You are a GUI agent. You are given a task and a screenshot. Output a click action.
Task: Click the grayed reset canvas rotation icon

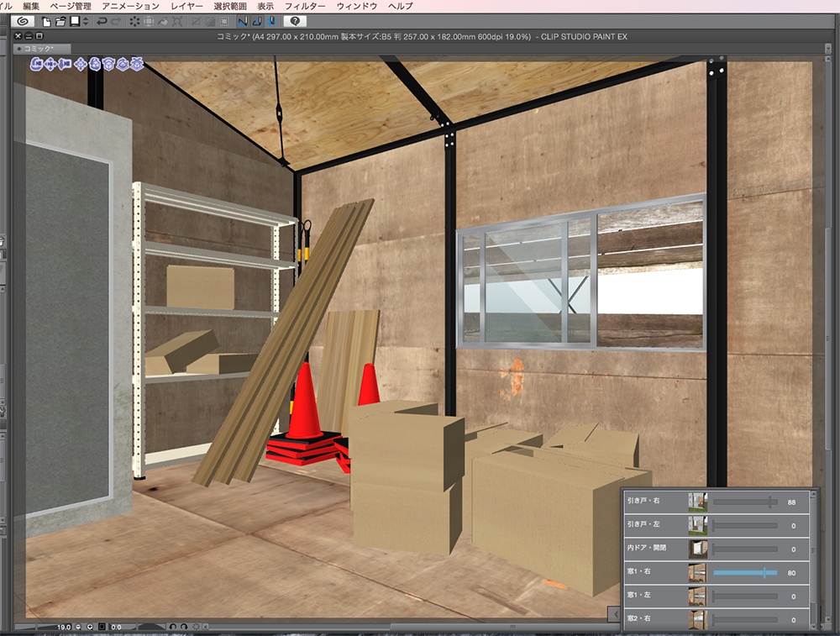pos(197,627)
